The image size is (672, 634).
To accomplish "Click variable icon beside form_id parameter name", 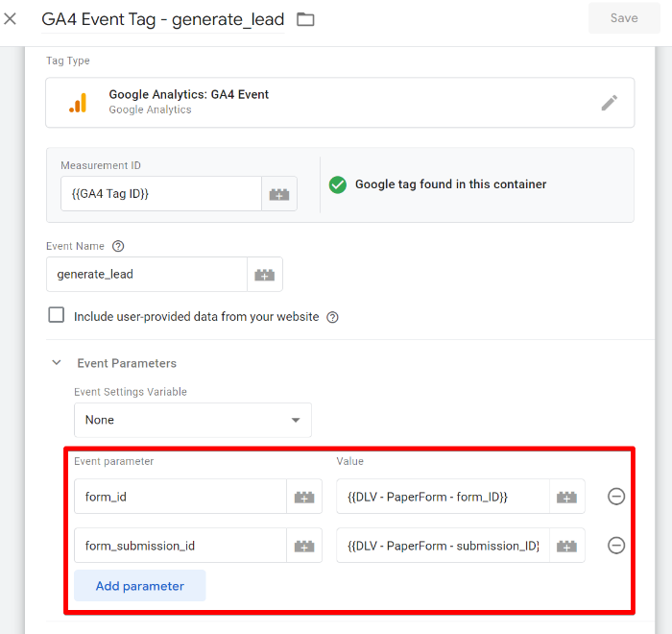I will coord(304,498).
